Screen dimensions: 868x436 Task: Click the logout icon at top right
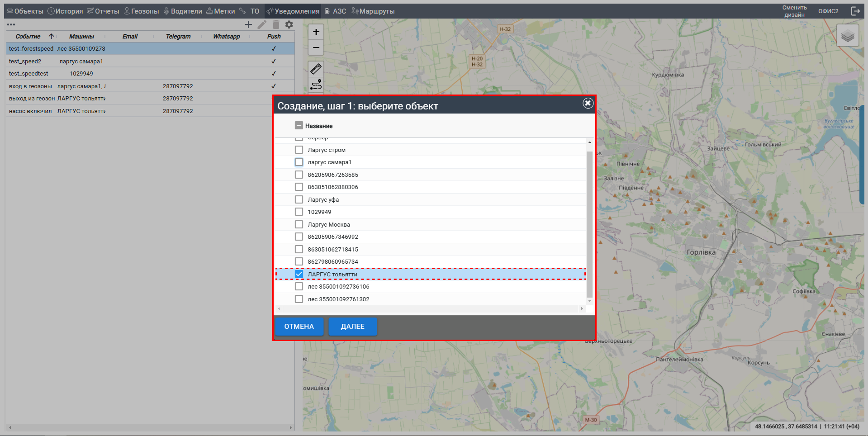855,11
